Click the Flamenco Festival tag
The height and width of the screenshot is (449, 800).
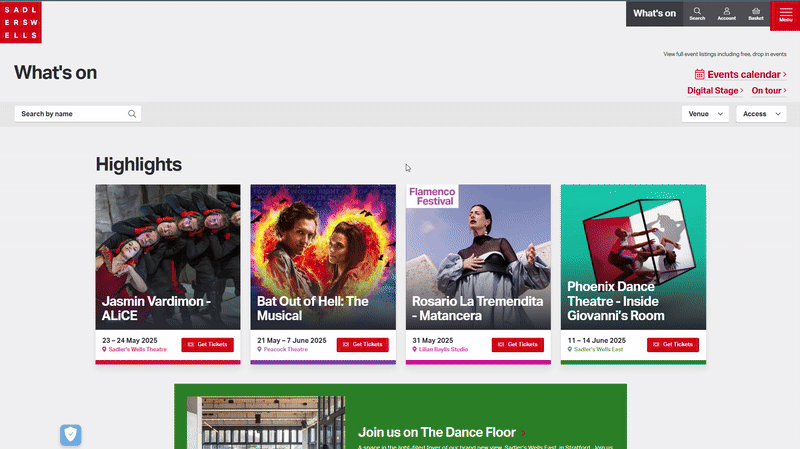coord(432,196)
